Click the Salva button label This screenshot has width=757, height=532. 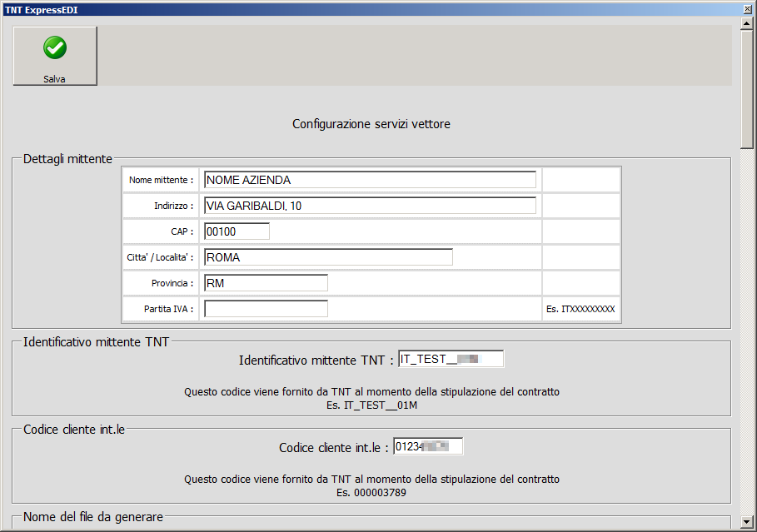coord(54,79)
